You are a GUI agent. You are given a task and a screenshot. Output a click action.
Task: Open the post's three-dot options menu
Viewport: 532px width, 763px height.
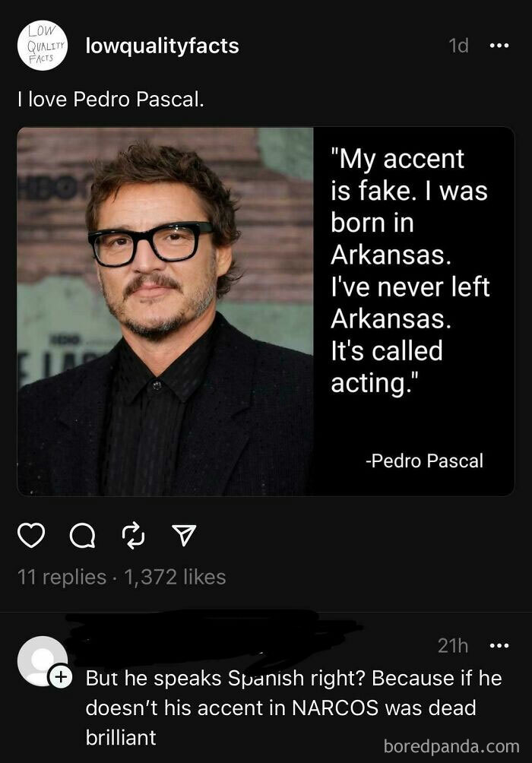point(499,46)
